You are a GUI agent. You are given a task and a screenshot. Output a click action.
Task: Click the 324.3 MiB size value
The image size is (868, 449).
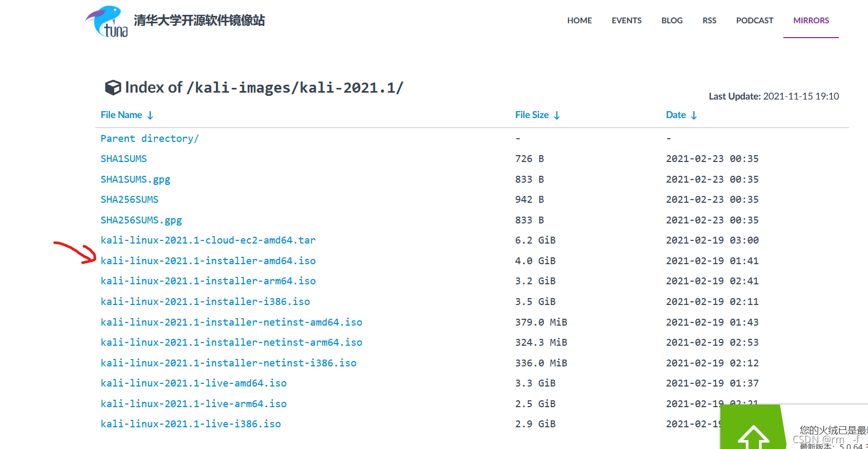541,343
